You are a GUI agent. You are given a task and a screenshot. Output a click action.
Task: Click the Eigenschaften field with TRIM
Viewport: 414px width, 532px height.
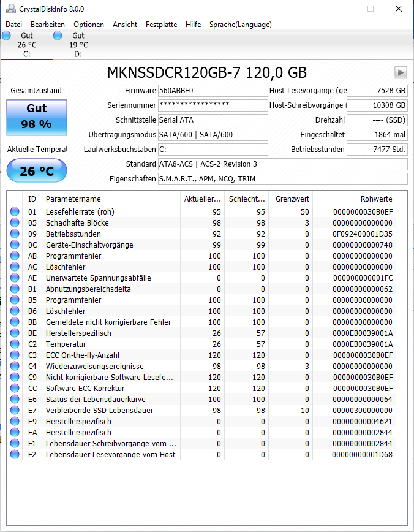click(x=283, y=179)
